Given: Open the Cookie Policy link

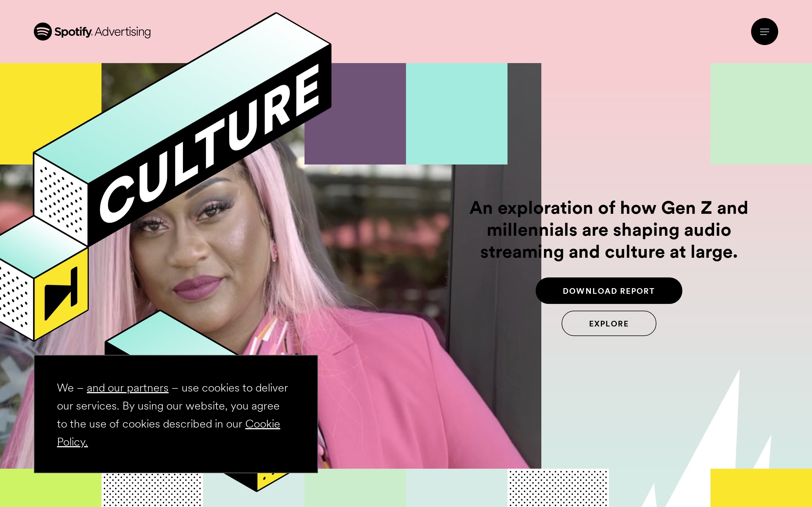Looking at the screenshot, I should tap(168, 433).
